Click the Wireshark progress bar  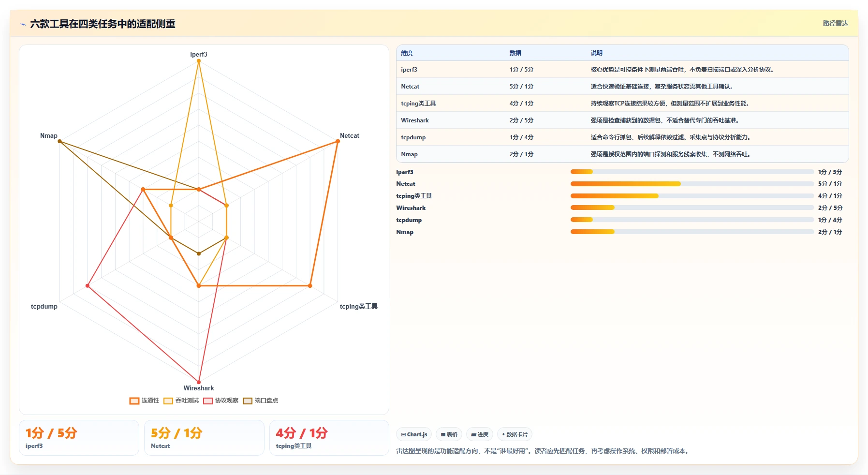(x=692, y=208)
